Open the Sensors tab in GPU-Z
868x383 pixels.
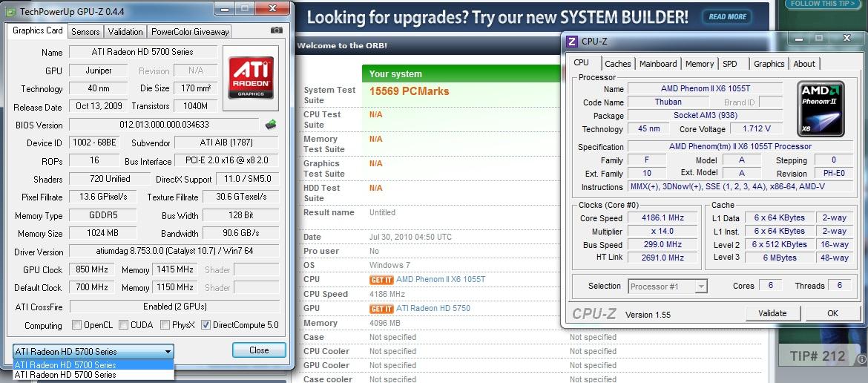tap(86, 32)
